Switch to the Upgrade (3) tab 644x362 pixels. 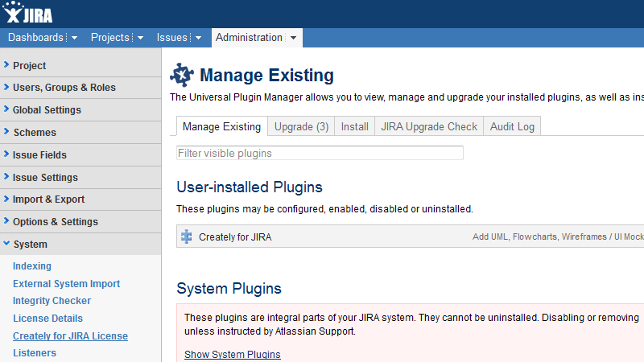[301, 126]
